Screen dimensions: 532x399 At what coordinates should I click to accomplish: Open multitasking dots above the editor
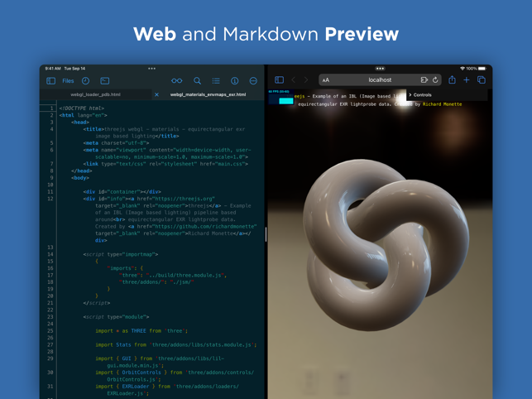point(151,69)
